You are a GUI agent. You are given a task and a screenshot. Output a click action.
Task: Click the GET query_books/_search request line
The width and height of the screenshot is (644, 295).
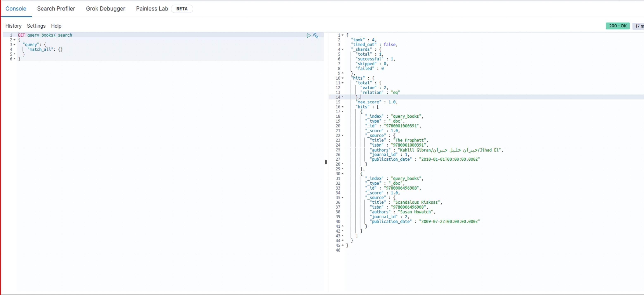[x=45, y=35]
